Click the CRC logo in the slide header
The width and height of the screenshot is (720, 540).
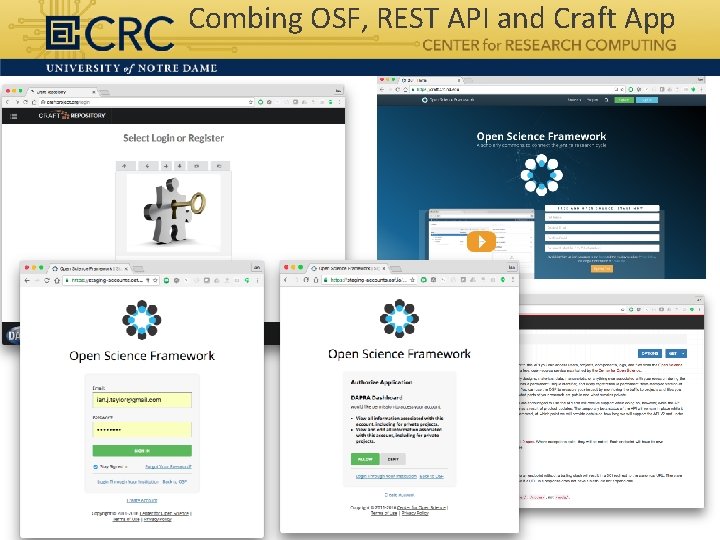110,33
